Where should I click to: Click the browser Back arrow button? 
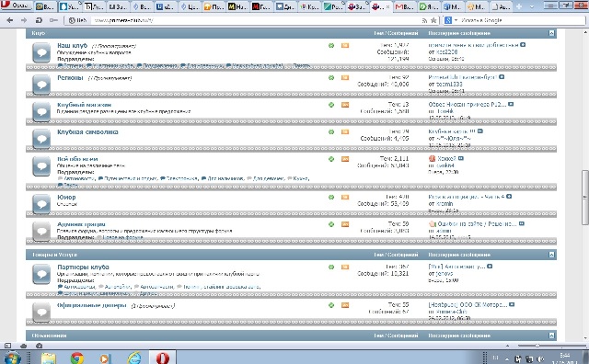pyautogui.click(x=10, y=20)
